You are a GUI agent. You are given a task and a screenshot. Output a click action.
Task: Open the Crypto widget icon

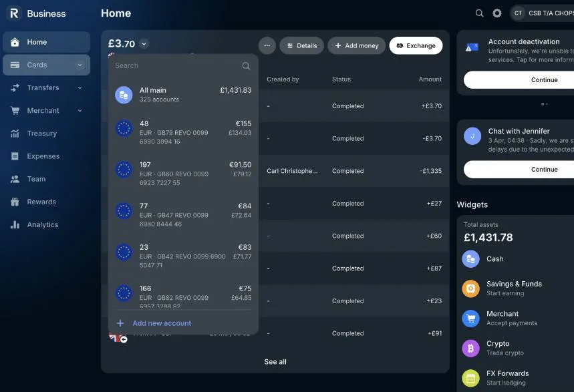pos(470,348)
